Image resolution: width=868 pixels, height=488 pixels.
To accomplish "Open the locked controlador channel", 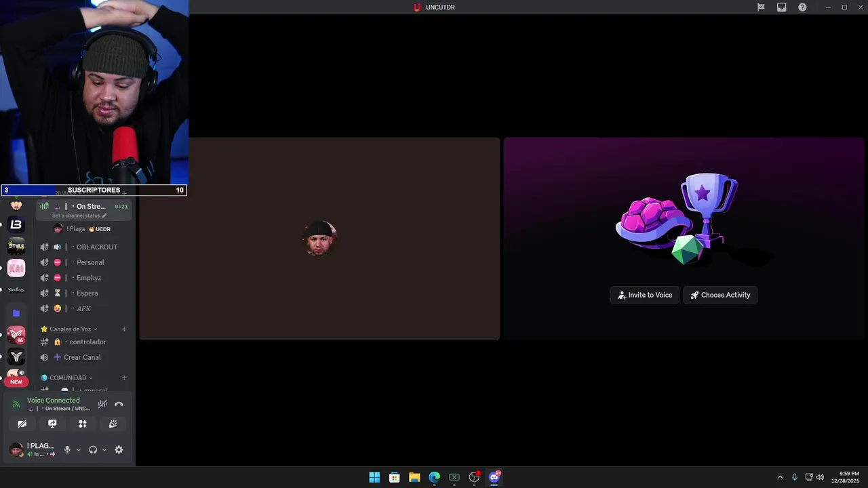I will point(84,342).
